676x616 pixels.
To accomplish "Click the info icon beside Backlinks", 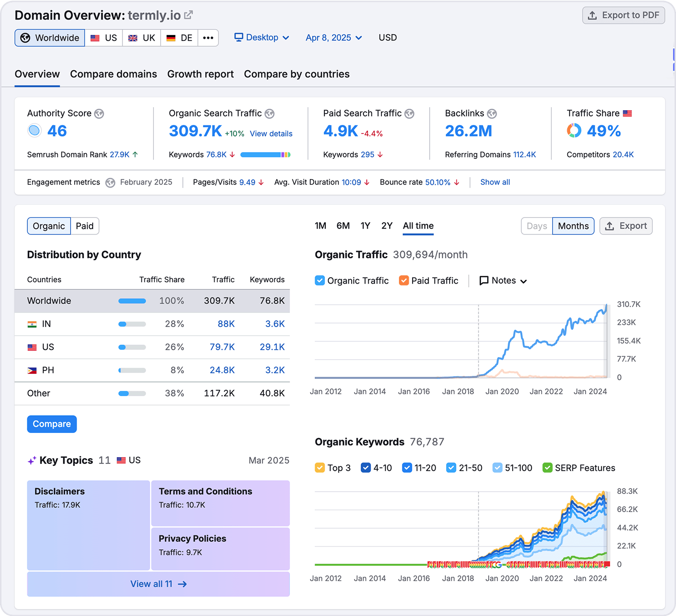I will [x=493, y=114].
